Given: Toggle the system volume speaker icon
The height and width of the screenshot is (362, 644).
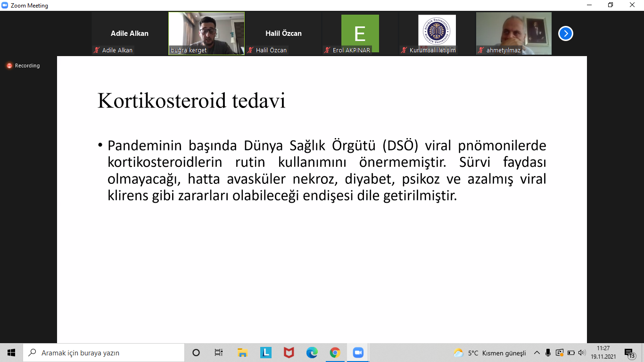Looking at the screenshot, I should click(582, 353).
